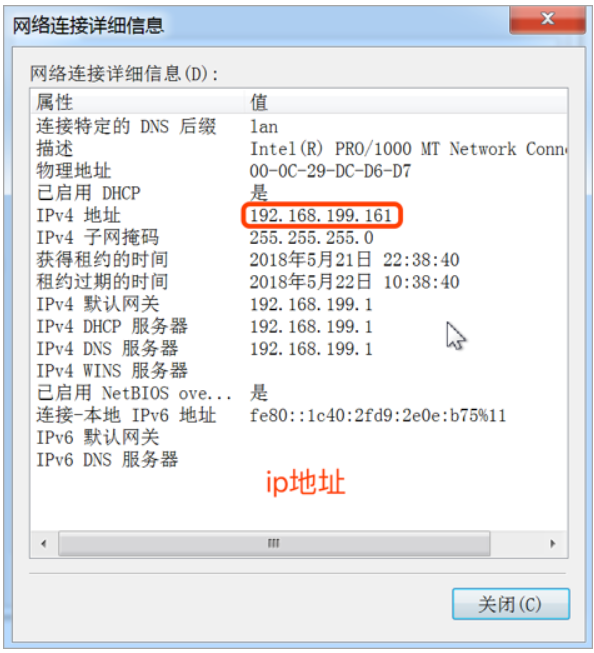Viewport: 594px width, 653px height.
Task: Select the 物理地址 row
Action: pyautogui.click(x=299, y=171)
